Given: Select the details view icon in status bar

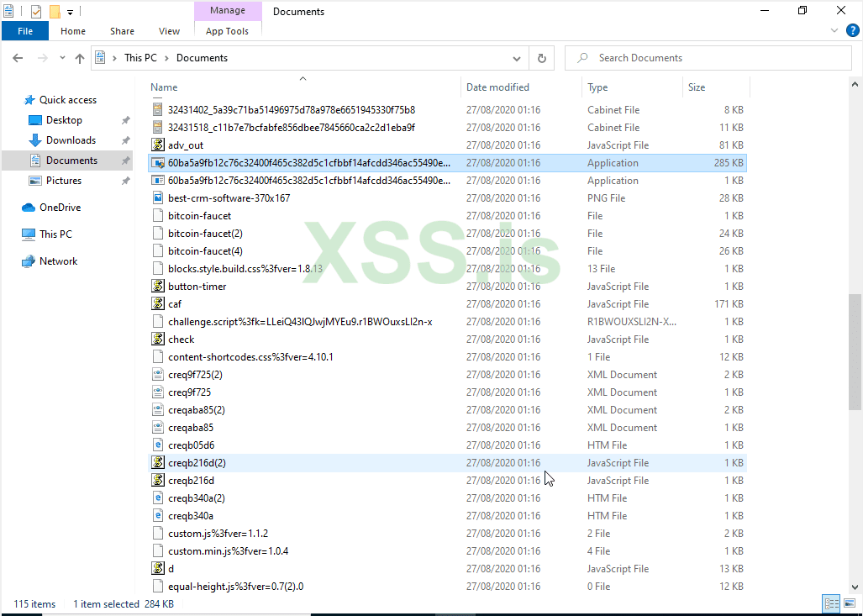Looking at the screenshot, I should 831,603.
